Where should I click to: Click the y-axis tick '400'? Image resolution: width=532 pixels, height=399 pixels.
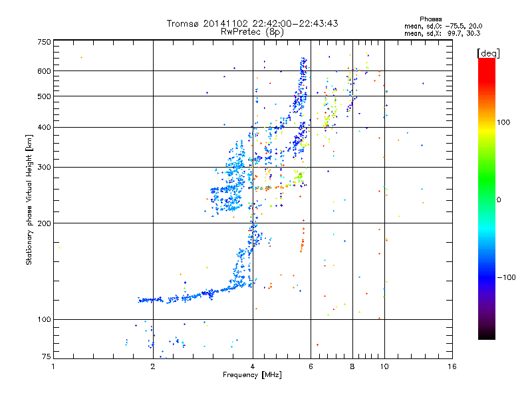[x=44, y=128]
